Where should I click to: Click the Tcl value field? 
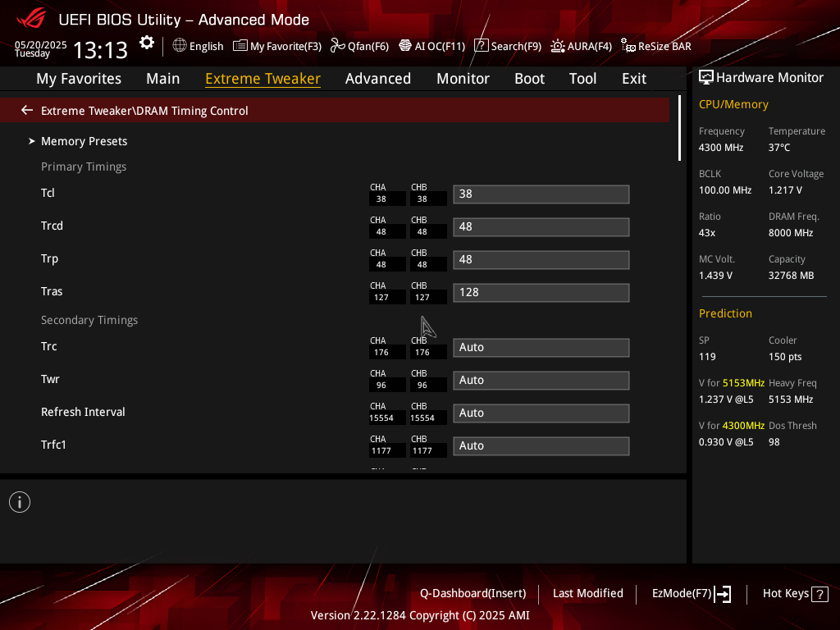(541, 194)
